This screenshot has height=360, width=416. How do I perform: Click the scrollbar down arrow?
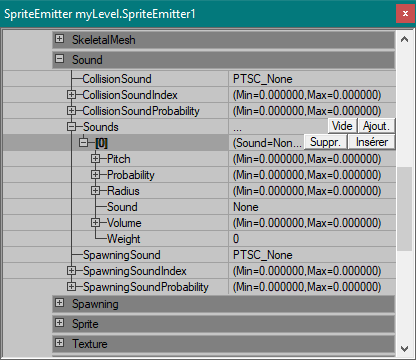tap(405, 349)
